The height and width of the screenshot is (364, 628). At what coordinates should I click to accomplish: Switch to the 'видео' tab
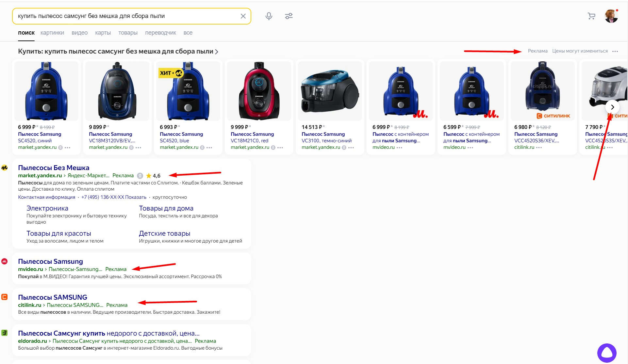point(80,33)
